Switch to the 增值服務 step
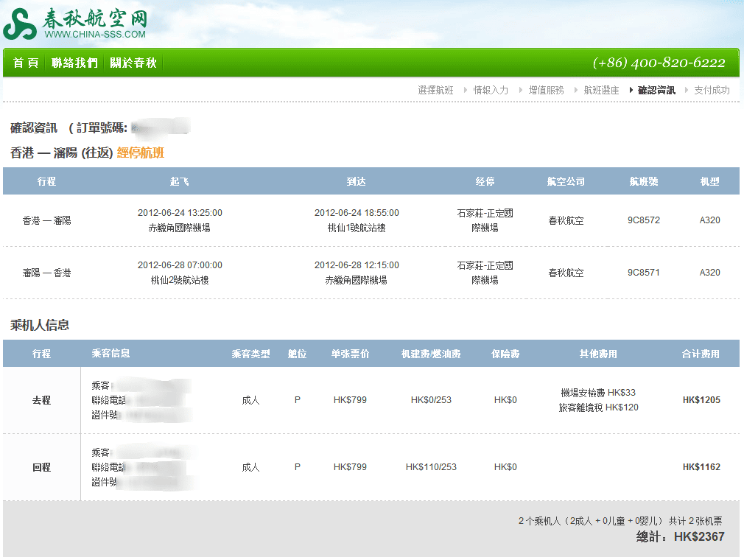The height and width of the screenshot is (560, 744). [x=546, y=90]
